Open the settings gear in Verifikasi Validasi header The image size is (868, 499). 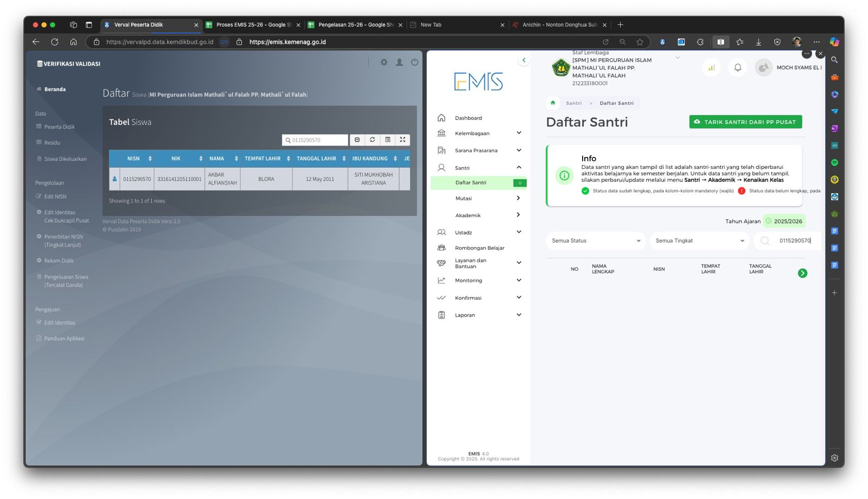(384, 62)
